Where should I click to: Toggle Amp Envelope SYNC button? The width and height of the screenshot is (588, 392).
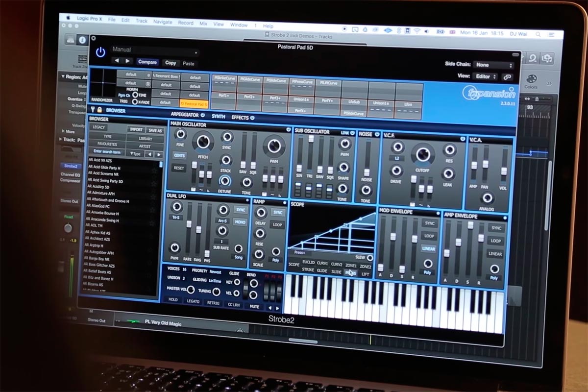click(496, 228)
